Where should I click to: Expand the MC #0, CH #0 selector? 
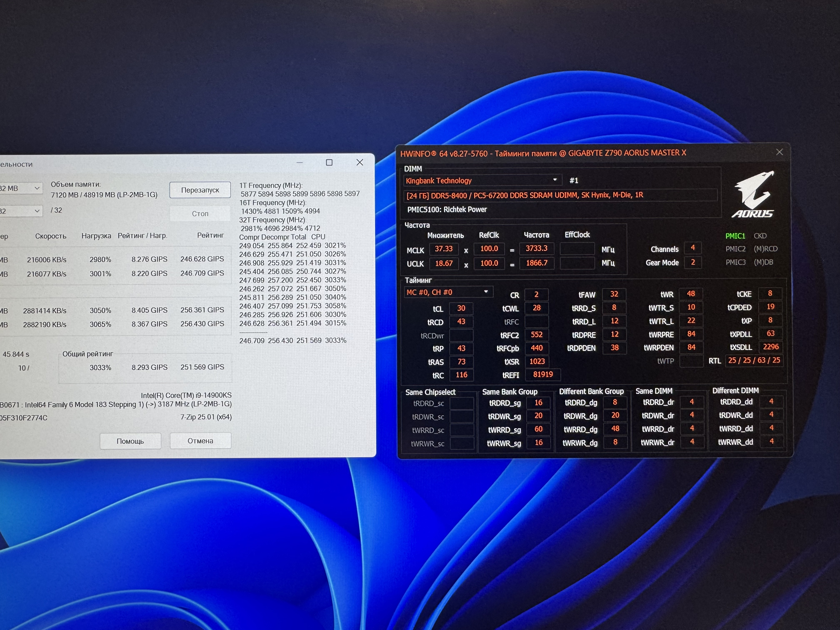(448, 292)
